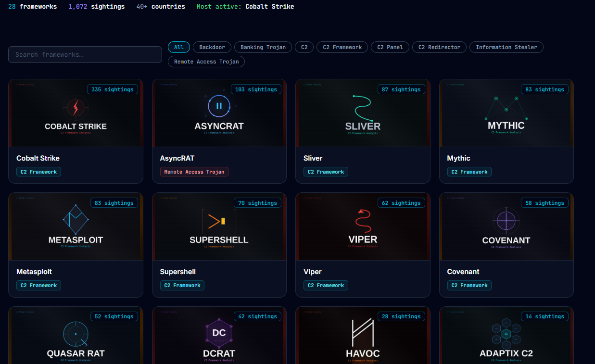Click the Cobalt Strike lightning bolt logo

click(76, 107)
